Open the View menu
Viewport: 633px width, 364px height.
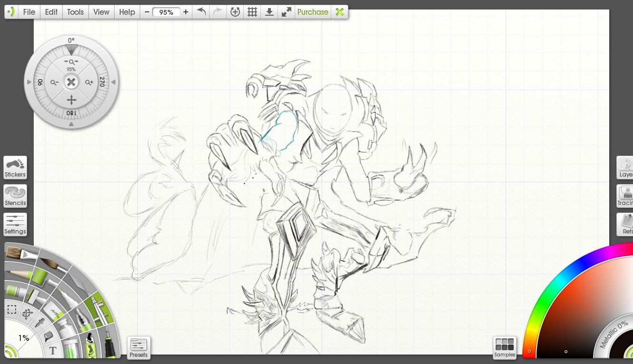101,12
